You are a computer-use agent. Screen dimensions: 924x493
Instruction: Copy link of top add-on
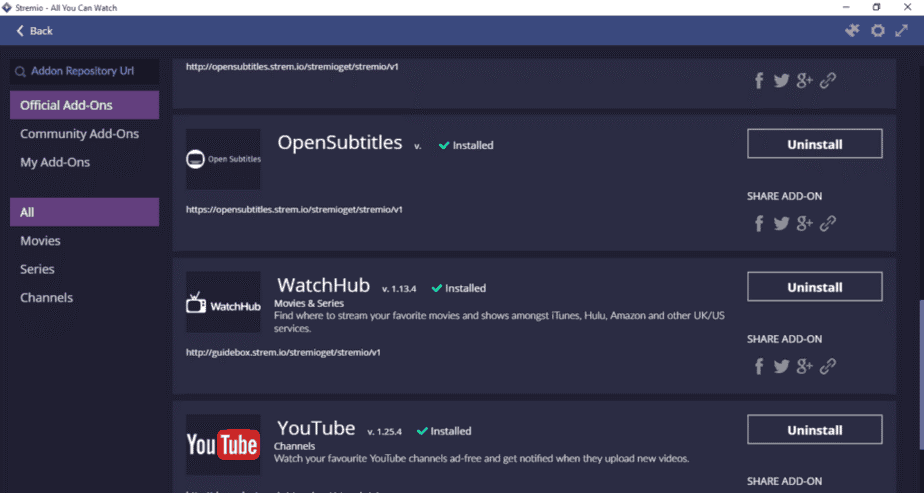click(x=828, y=81)
